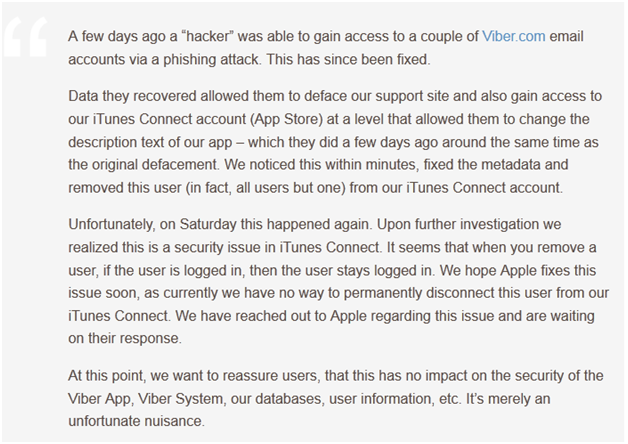Image resolution: width=628 pixels, height=444 pixels.
Task: Open the Viber.com link
Action: (513, 36)
